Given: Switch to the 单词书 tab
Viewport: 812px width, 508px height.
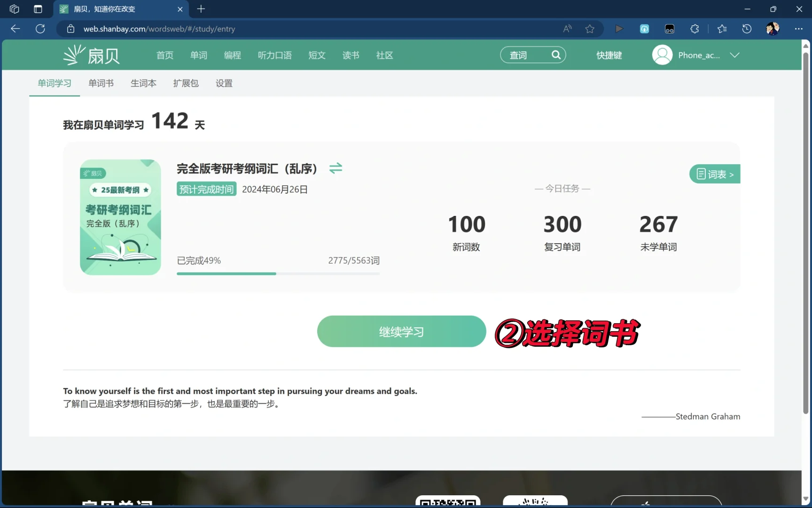Looking at the screenshot, I should [101, 83].
